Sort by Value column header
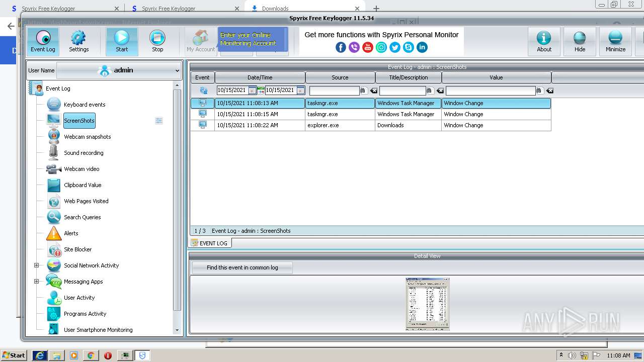644x362 pixels. tap(497, 77)
